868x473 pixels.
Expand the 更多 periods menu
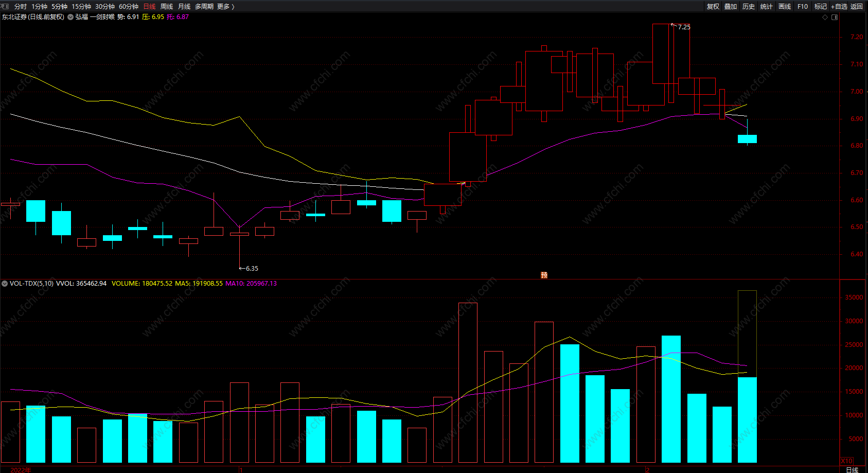coord(225,7)
